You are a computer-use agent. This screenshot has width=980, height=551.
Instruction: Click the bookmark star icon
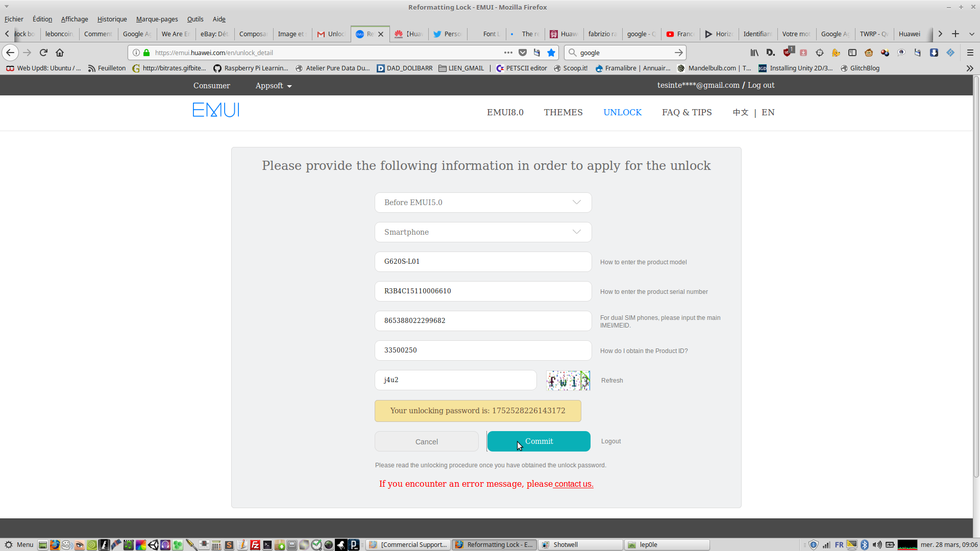[x=551, y=53]
